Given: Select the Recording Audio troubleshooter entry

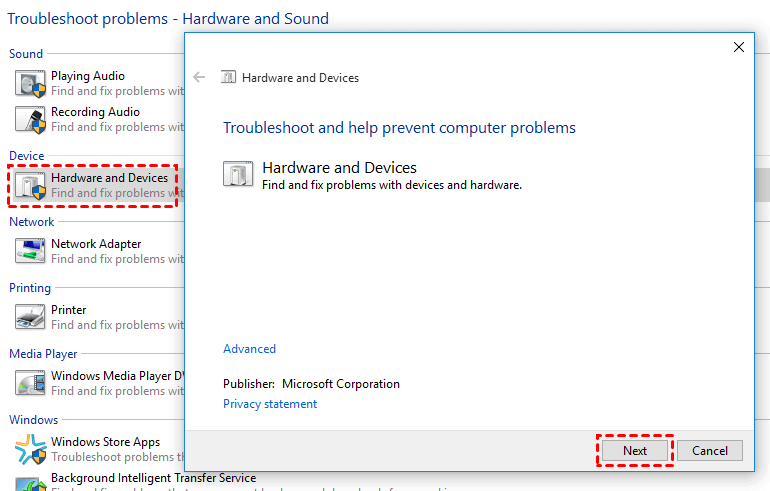Looking at the screenshot, I should [96, 112].
